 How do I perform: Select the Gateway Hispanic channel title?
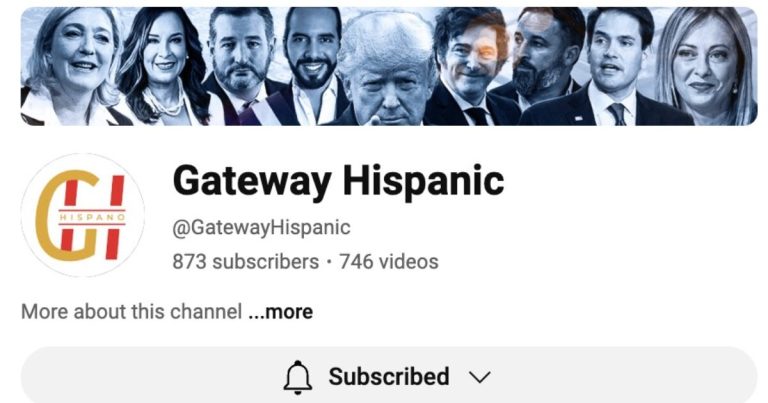click(x=338, y=181)
